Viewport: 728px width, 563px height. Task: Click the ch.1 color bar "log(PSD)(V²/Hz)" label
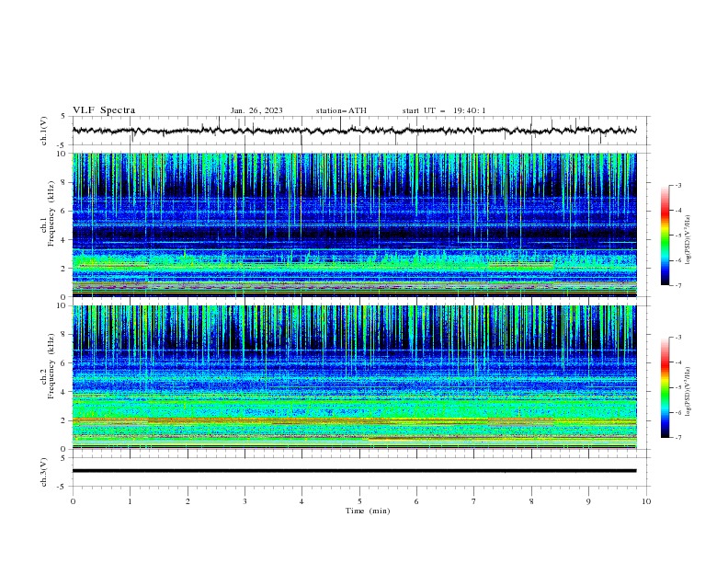pos(688,240)
